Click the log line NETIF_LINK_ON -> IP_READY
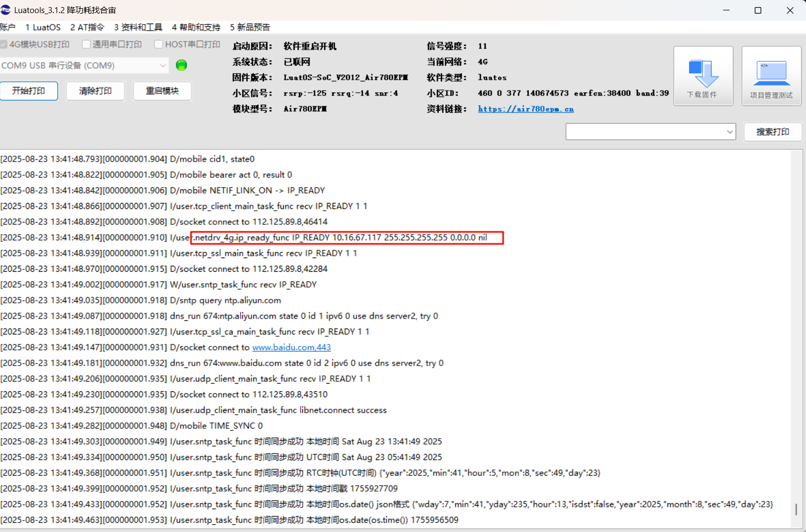Viewport: 806px width, 532px height. [x=163, y=190]
